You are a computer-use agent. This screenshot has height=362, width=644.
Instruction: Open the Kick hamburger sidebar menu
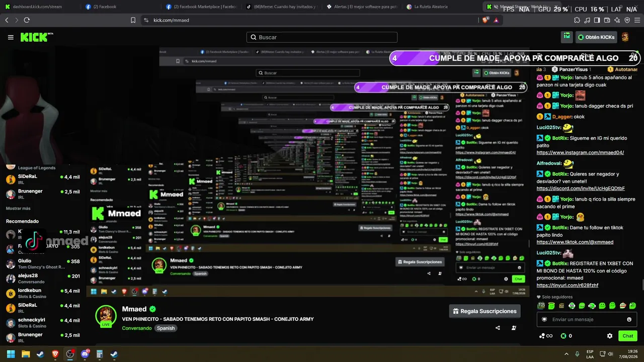[11, 37]
